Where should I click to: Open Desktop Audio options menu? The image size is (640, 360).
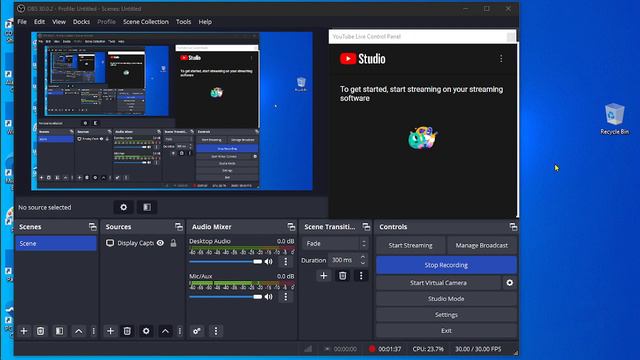click(x=285, y=262)
